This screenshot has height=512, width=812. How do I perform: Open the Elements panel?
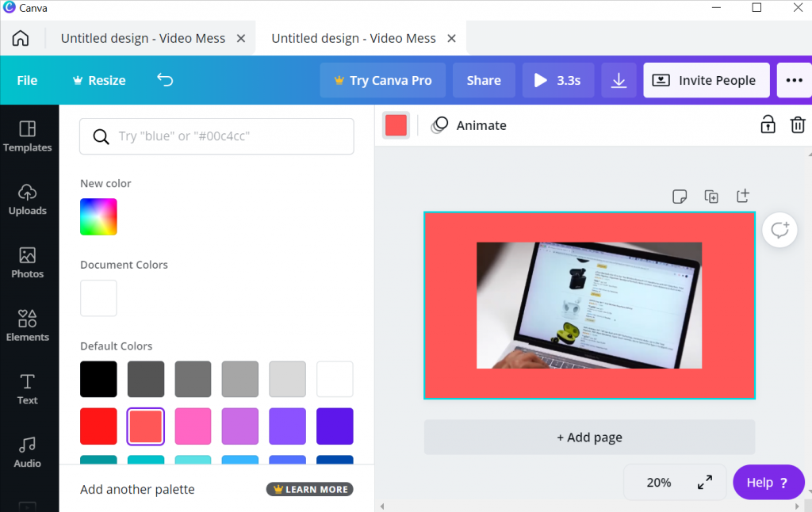point(28,326)
